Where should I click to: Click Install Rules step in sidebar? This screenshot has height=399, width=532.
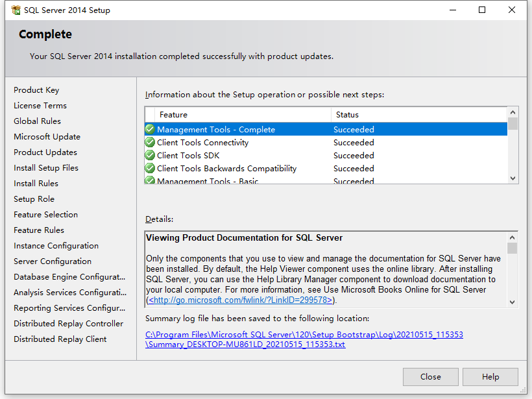click(x=36, y=184)
